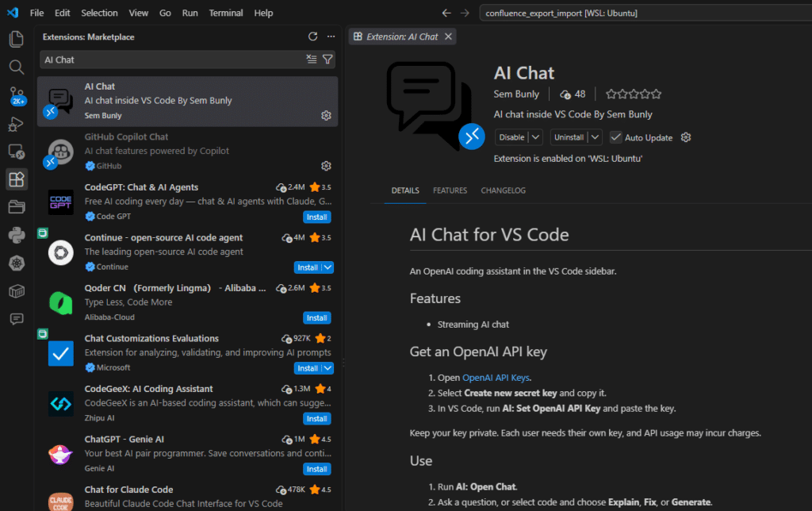This screenshot has height=511, width=812.
Task: Expand Install dropdown for Continue extension
Action: [327, 267]
